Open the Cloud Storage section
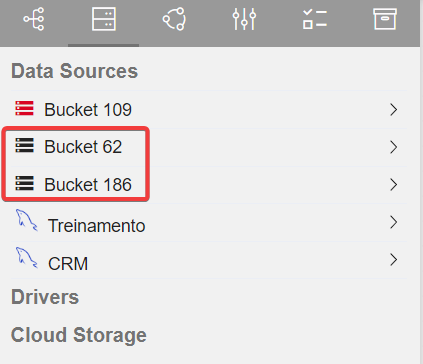 [79, 335]
